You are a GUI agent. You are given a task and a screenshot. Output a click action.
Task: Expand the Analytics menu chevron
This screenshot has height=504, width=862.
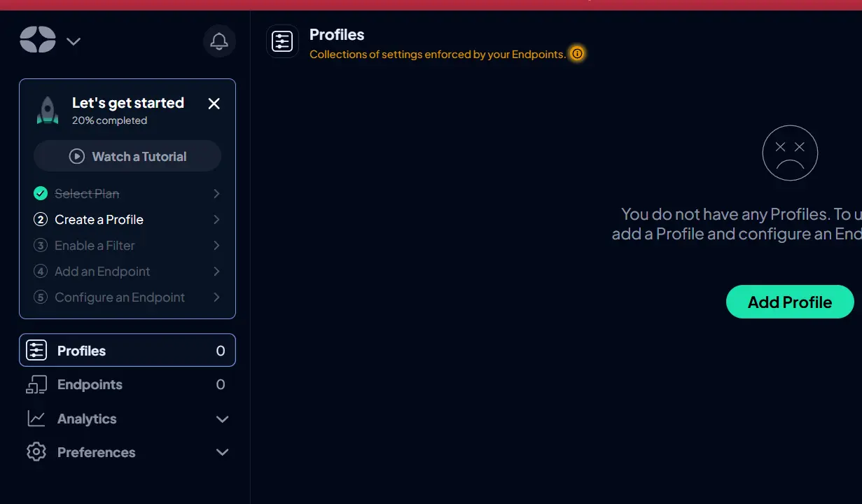point(222,419)
